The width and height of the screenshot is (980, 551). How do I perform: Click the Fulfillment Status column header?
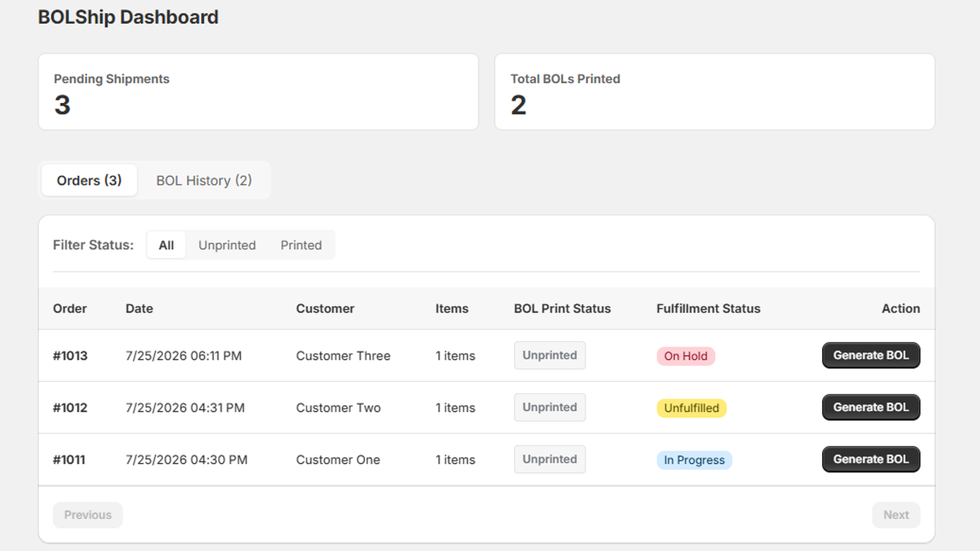709,309
